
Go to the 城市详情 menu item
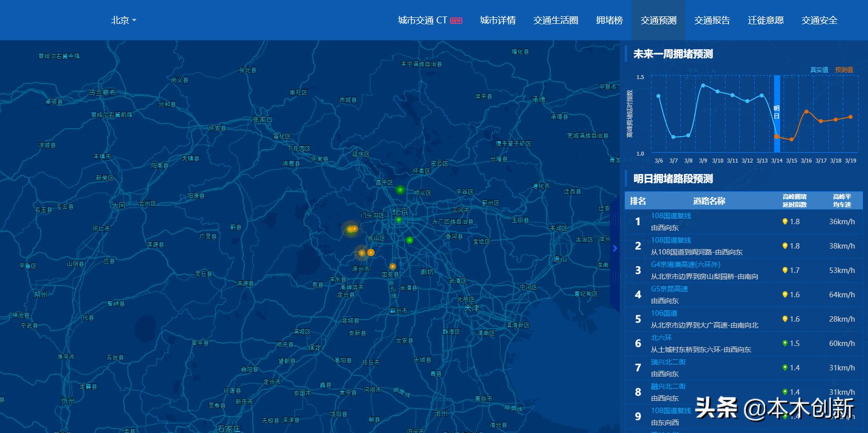498,20
